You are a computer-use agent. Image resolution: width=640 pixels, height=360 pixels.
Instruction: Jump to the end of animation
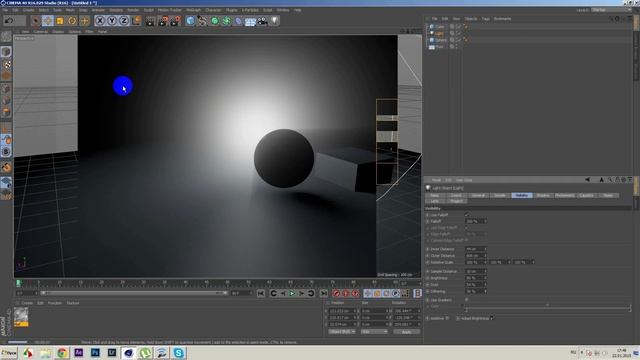(x=324, y=293)
